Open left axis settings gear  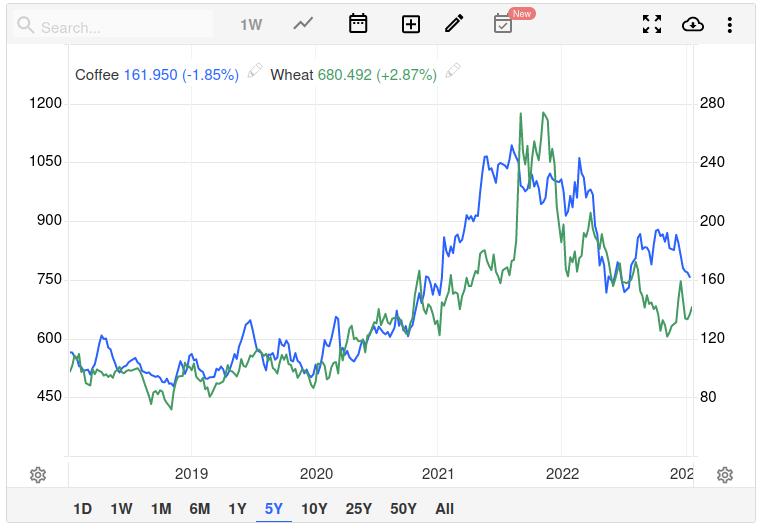[38, 475]
